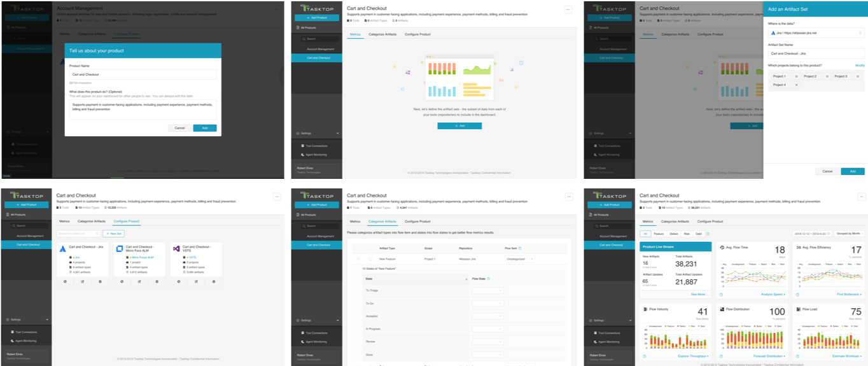Click the Artifact Set Name input field
868x366 pixels.
pyautogui.click(x=816, y=53)
